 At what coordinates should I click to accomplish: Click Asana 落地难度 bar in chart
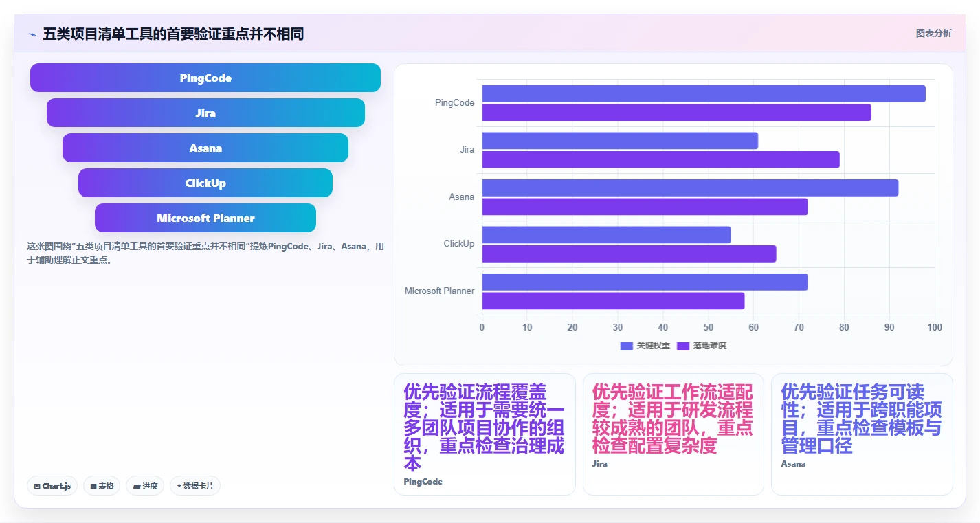tap(645, 207)
